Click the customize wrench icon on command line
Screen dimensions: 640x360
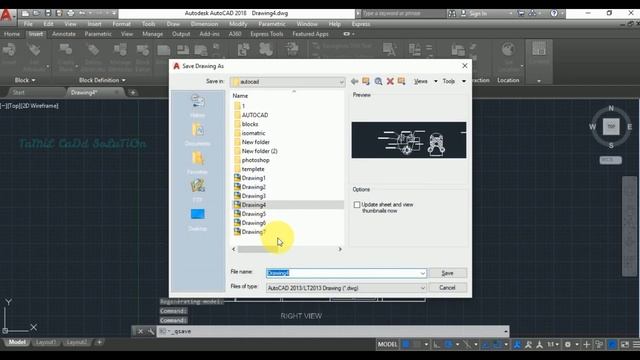[151, 331]
